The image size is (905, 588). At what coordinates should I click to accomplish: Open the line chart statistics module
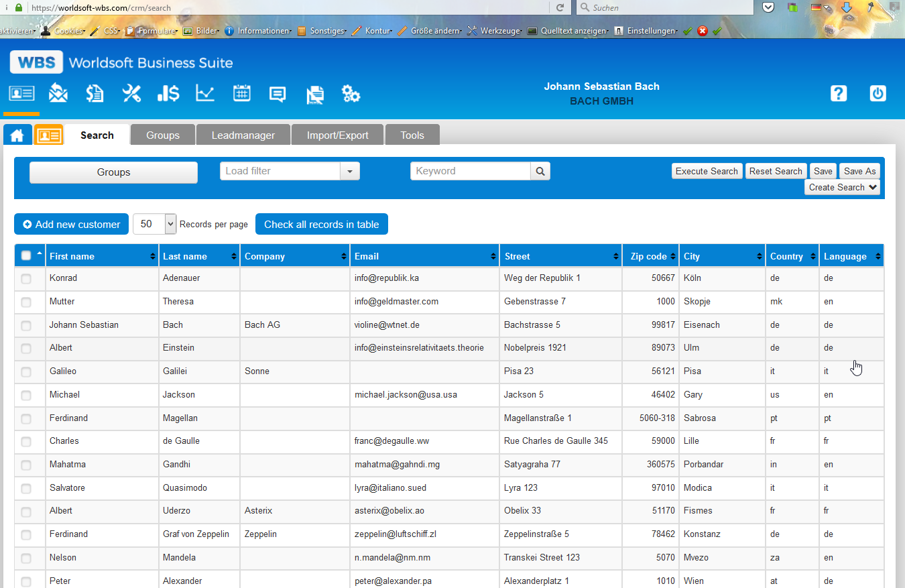[205, 93]
